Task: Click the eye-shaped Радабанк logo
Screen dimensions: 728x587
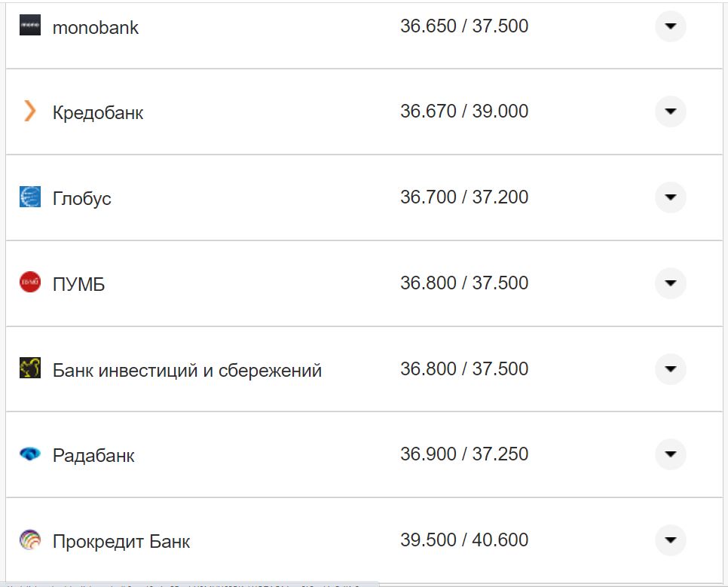Action: click(29, 454)
